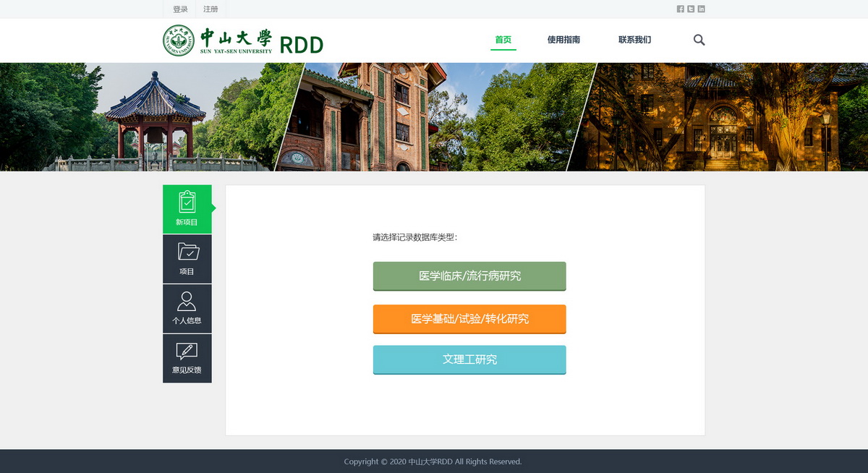Screen dimensions: 868x473
Task: Open the Twitter social icon
Action: pos(691,9)
